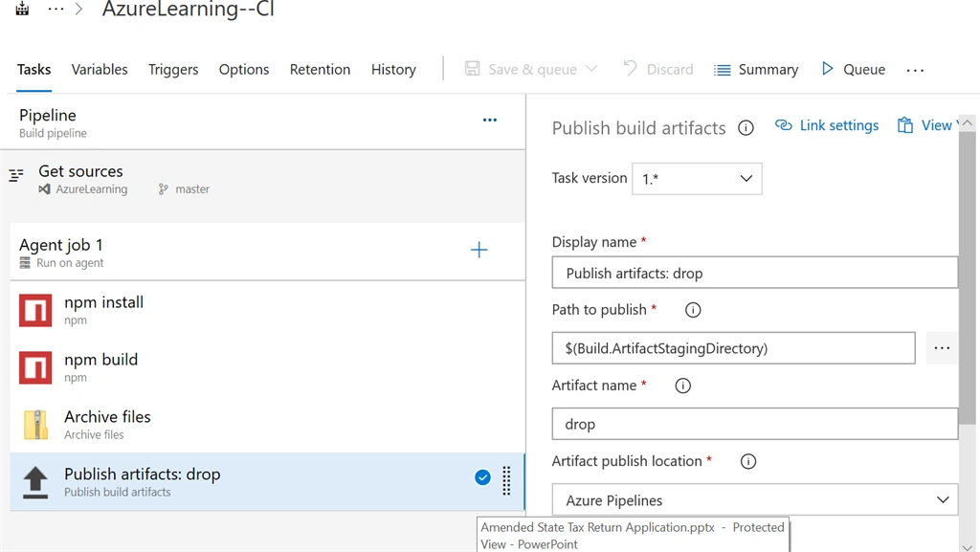Go to the Triggers tab
The image size is (980, 552).
pos(173,69)
